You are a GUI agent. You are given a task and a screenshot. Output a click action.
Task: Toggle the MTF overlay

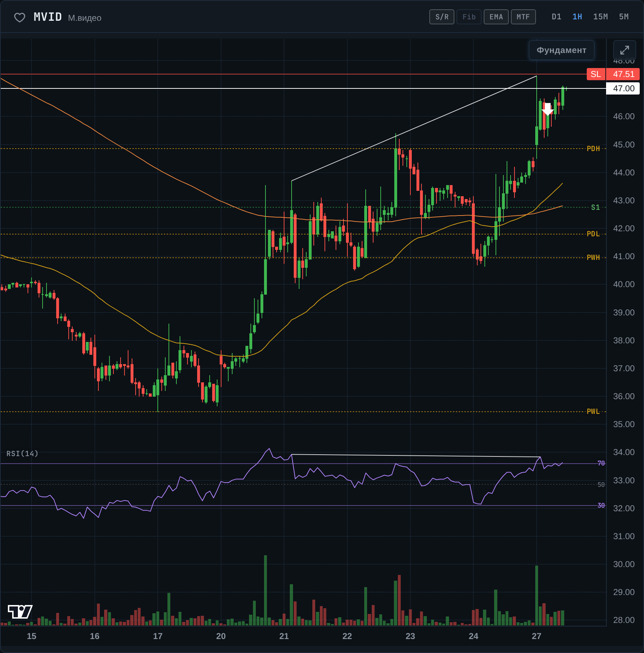point(523,17)
